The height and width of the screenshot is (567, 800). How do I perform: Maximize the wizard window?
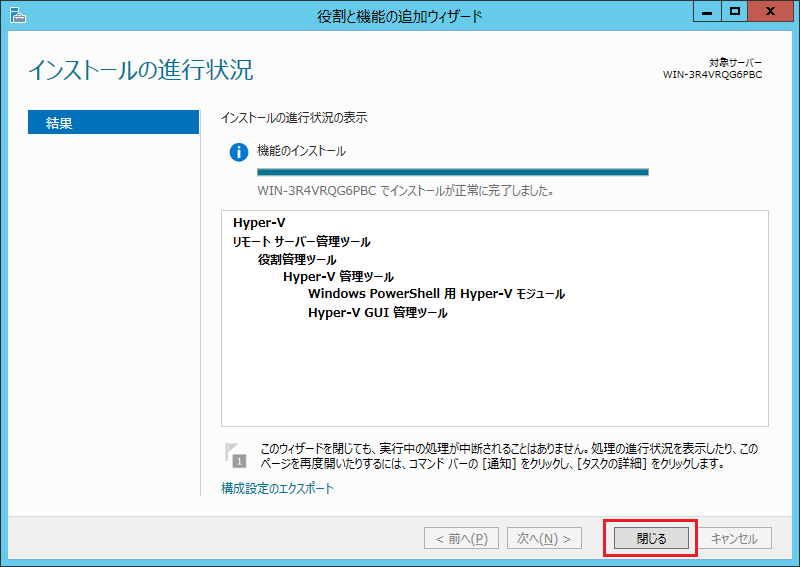(x=734, y=12)
